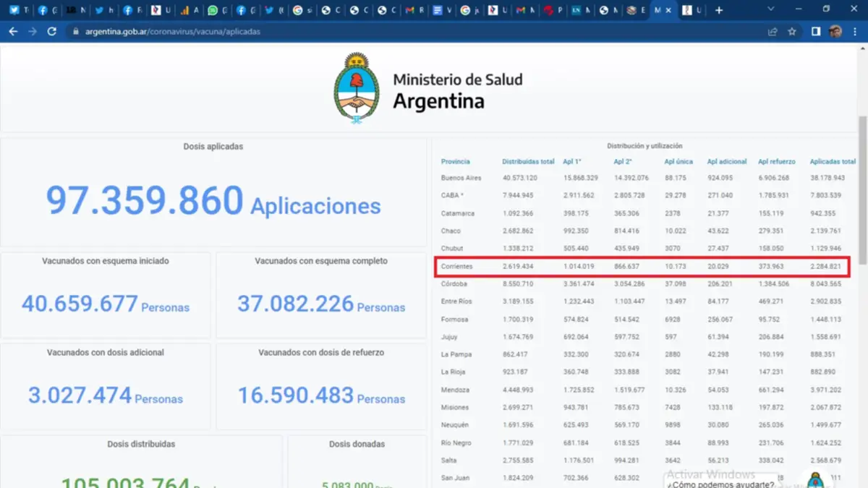The image size is (868, 488).
Task: Click the Apl única column header
Action: [678, 161]
